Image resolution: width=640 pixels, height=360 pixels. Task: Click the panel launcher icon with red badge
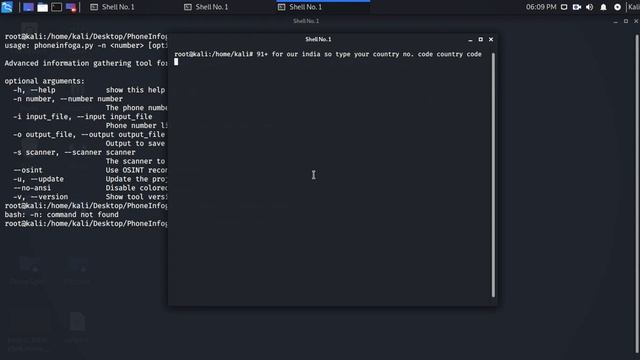(x=71, y=7)
